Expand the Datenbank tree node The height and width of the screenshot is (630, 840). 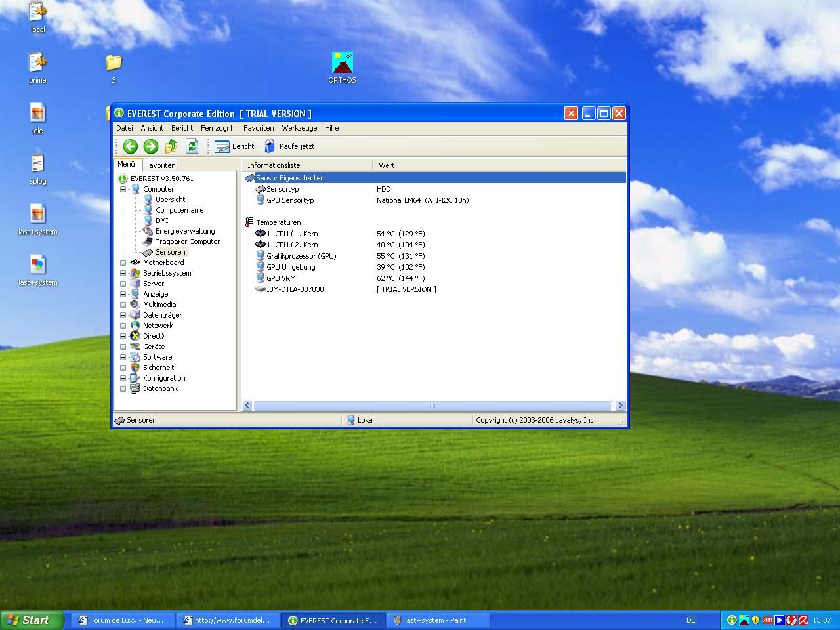(123, 388)
